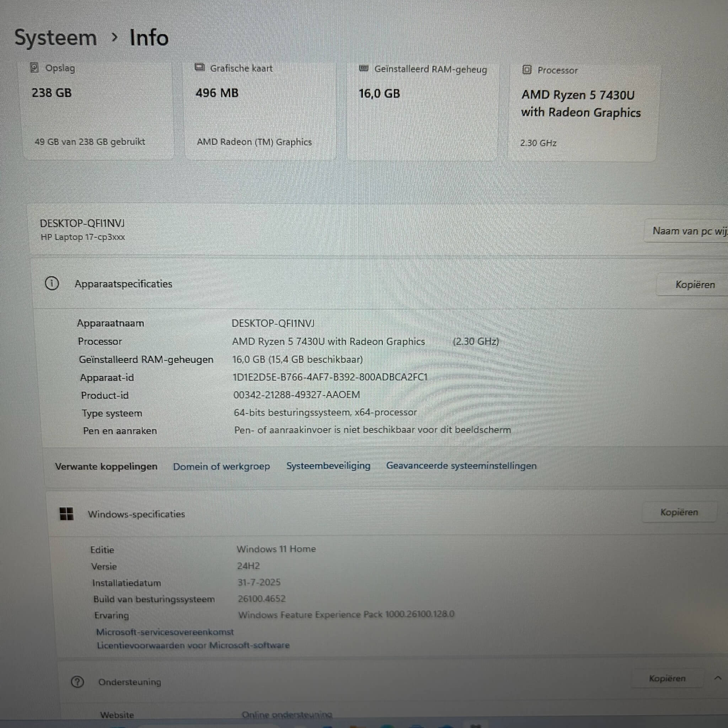Open Licentievoorwaarden voor Microsoft-software link
This screenshot has width=728, height=728.
tap(193, 646)
